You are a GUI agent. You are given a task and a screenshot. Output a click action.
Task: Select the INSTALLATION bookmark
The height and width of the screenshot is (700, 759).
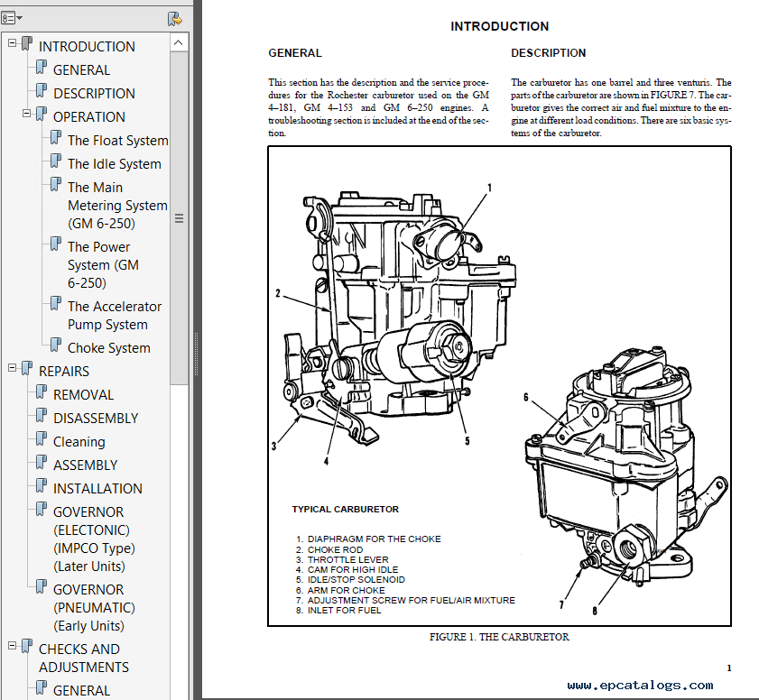[x=97, y=489]
